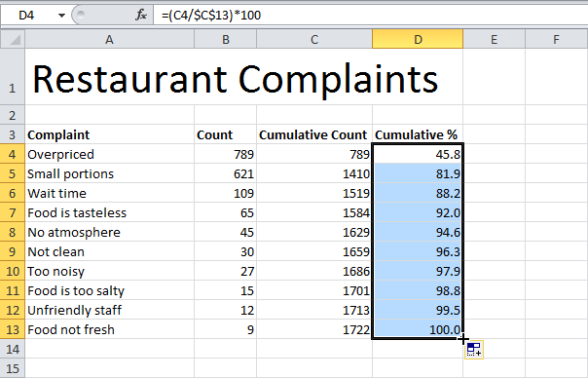588x378 pixels.
Task: Select the Too noisy cell
Action: click(109, 272)
